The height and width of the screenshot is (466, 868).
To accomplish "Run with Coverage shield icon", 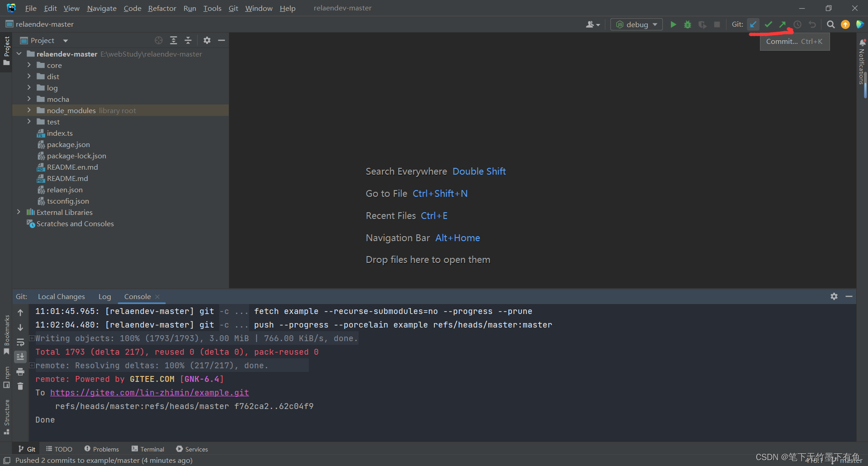I will tap(702, 24).
